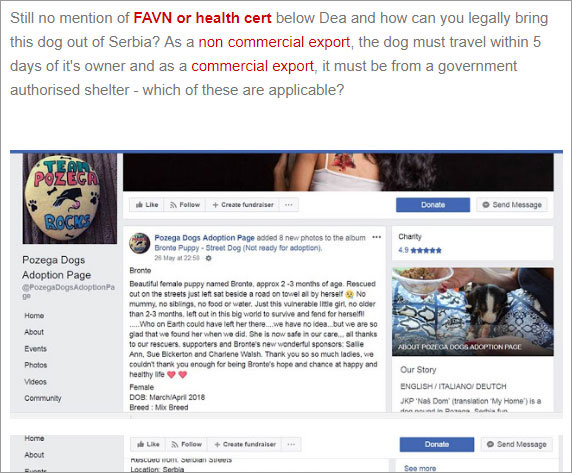572x473 pixels.
Task: Send Message via the upper button
Action: tap(512, 205)
